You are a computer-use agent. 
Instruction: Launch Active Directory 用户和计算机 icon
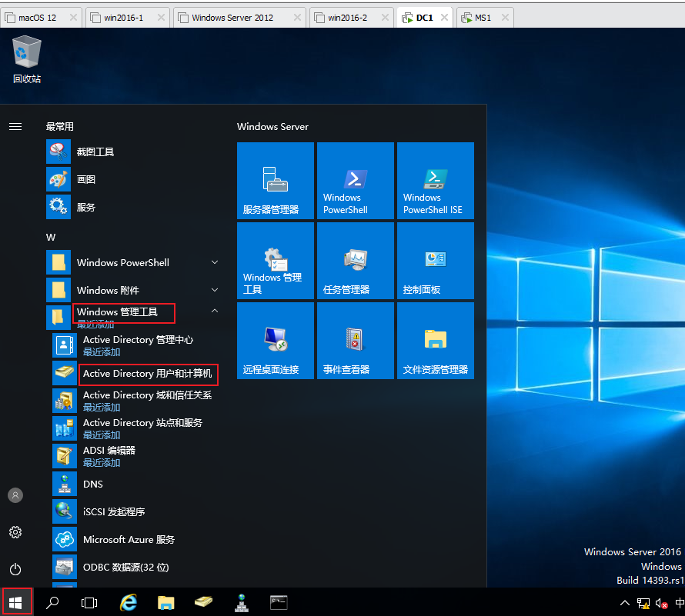tap(65, 373)
